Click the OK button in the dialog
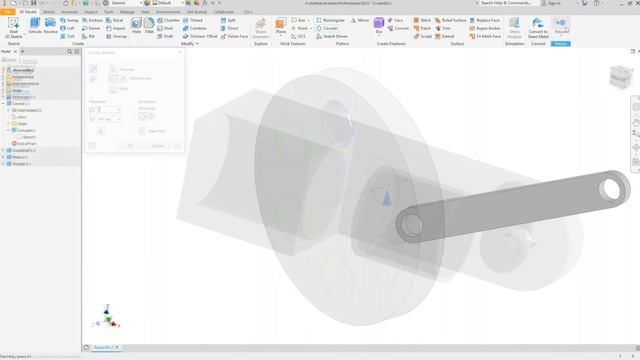Screen dimensions: 640x360 coord(130,146)
